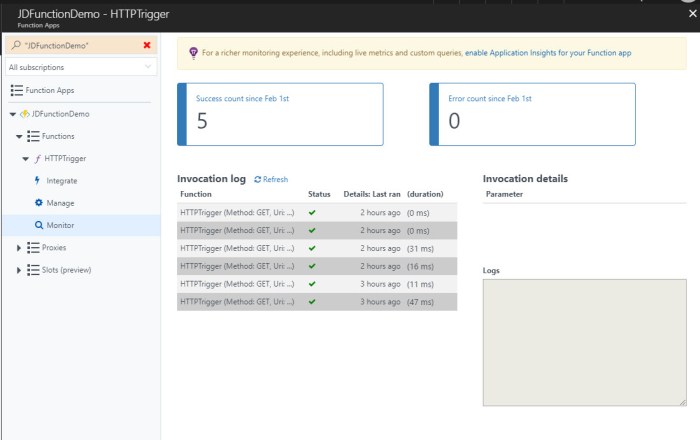This screenshot has height=440, width=700.
Task: Click the Manage gear icon
Action: (38, 203)
